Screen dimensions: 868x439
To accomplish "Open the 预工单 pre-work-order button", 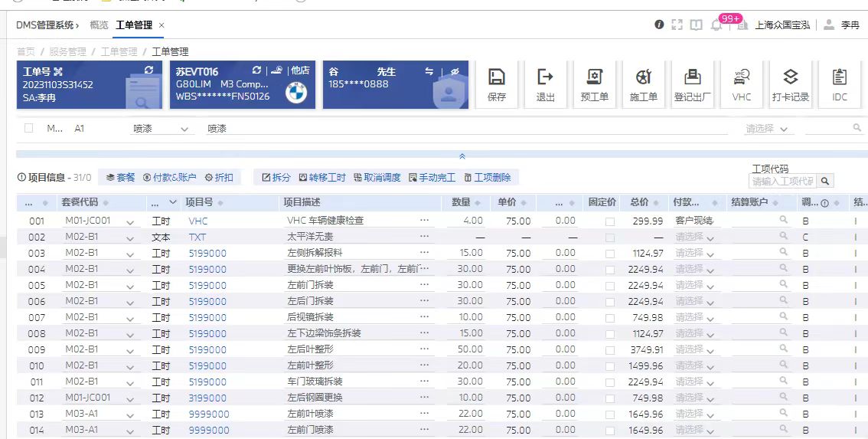I will tap(594, 85).
